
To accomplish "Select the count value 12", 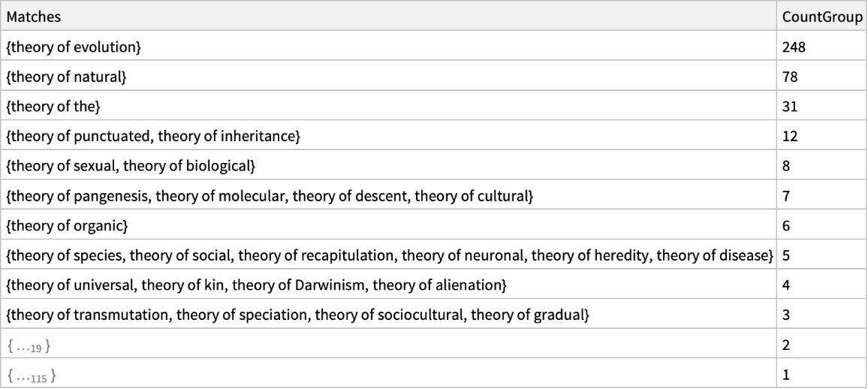I will click(789, 137).
